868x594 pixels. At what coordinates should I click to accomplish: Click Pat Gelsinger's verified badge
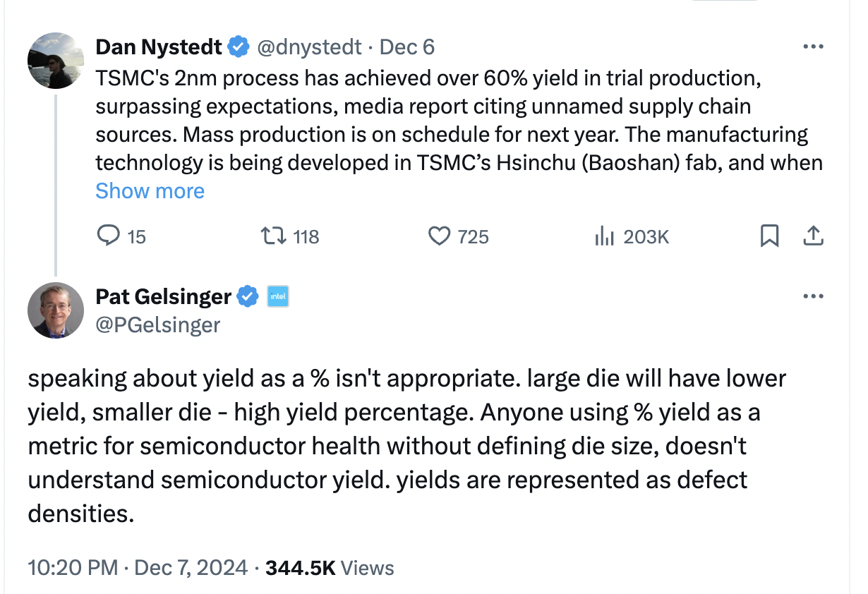click(247, 297)
